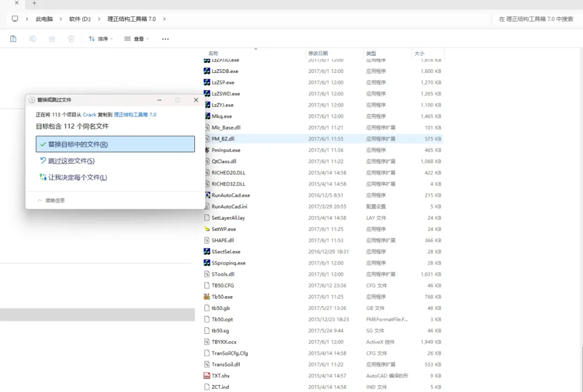This screenshot has height=392, width=583.
Task: Select the SSectSel.exe file icon
Action: (207, 252)
